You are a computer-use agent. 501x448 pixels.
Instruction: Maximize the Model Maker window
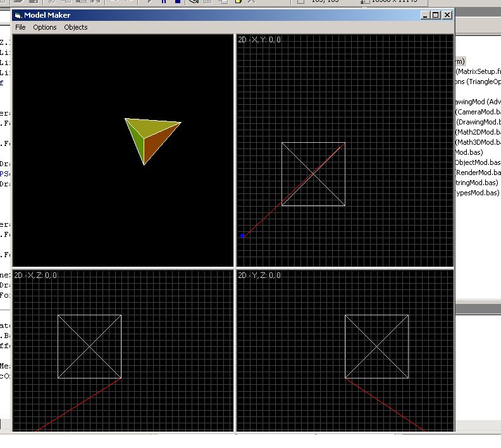[x=436, y=15]
